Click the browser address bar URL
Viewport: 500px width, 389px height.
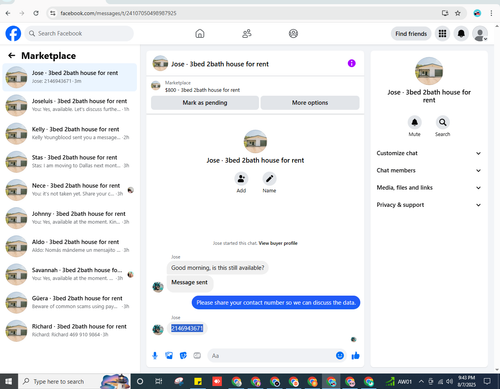118,13
